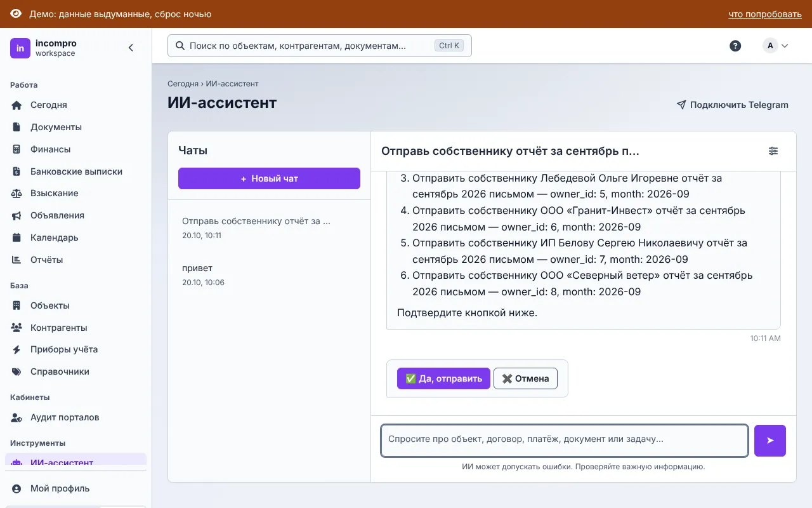The image size is (812, 508).
Task: Click the document icon beside Документы
Action: click(17, 127)
